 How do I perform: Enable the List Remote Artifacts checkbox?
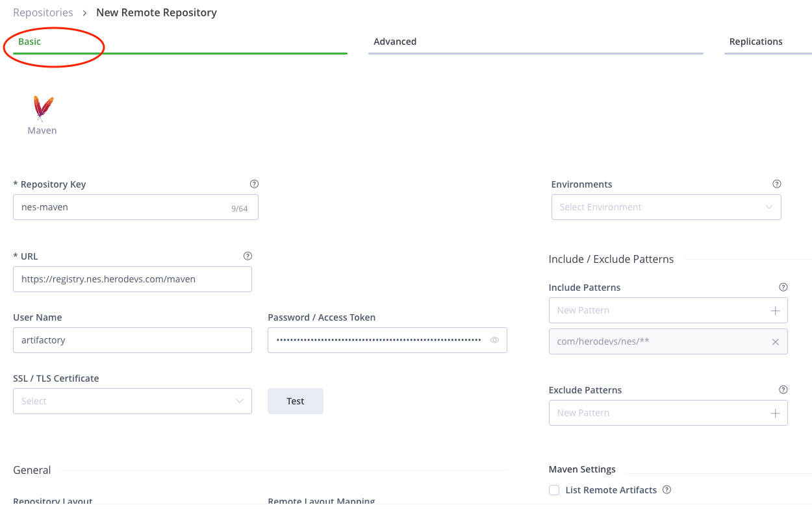[554, 489]
